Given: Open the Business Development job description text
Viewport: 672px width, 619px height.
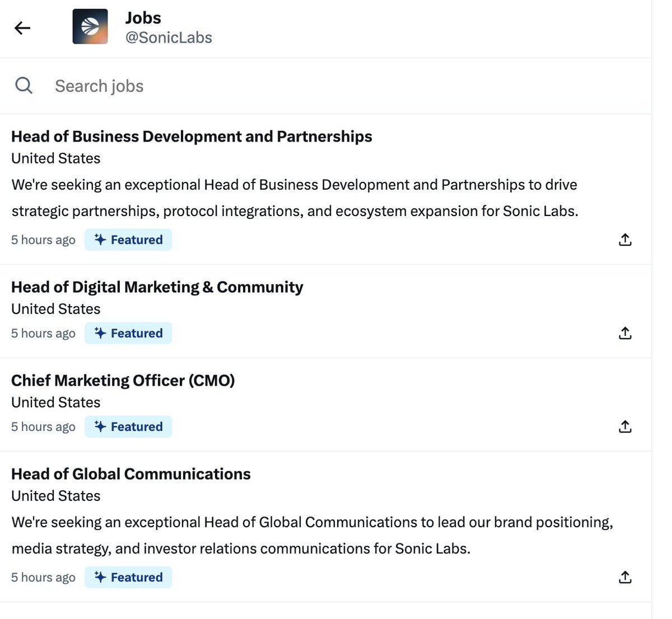Looking at the screenshot, I should [x=294, y=198].
